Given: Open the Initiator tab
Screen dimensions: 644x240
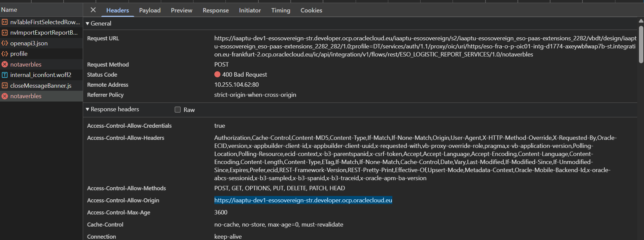Looking at the screenshot, I should tap(250, 10).
